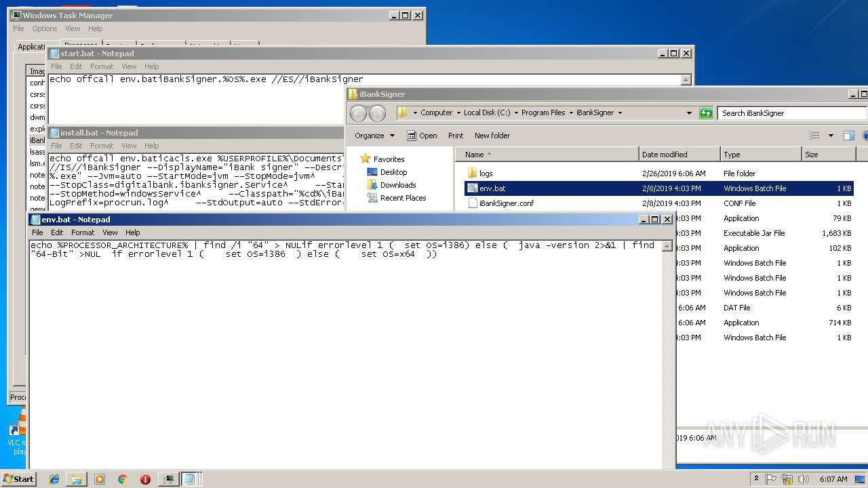Image resolution: width=868 pixels, height=488 pixels.
Task: Go back in iBankSigner Explorer window
Action: coord(358,113)
